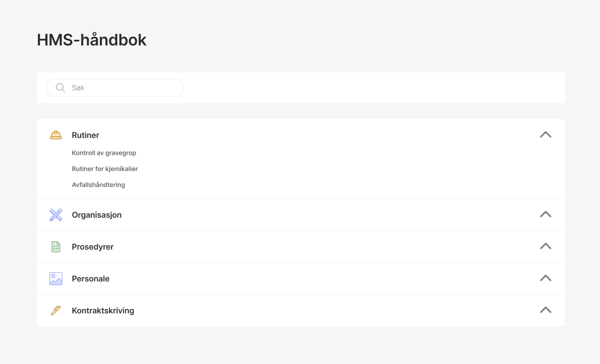Viewport: 600px width, 364px height.
Task: Select the Rutiner category heading
Action: (x=85, y=135)
